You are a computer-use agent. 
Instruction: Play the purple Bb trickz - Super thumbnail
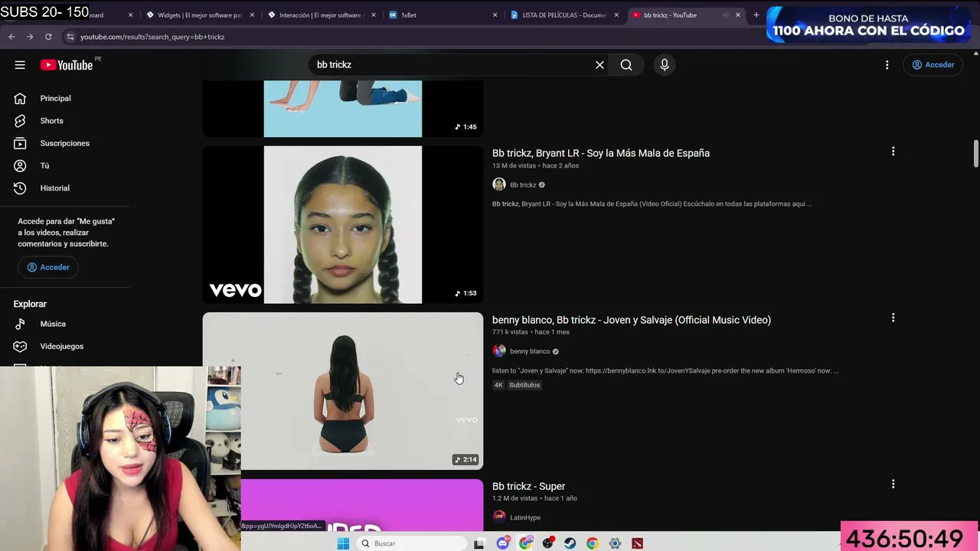[362, 505]
